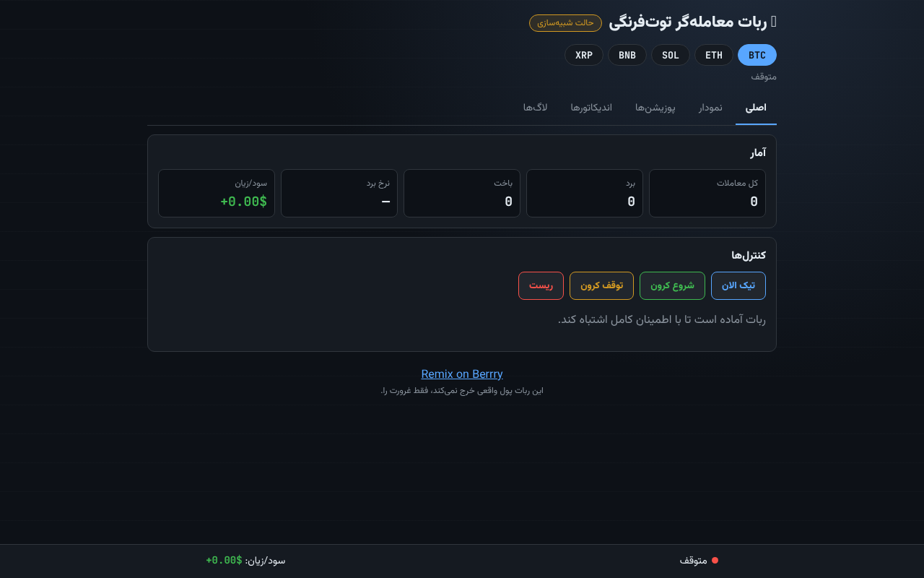
Task: Click the کنترل‌ها section heading
Action: [x=749, y=255]
